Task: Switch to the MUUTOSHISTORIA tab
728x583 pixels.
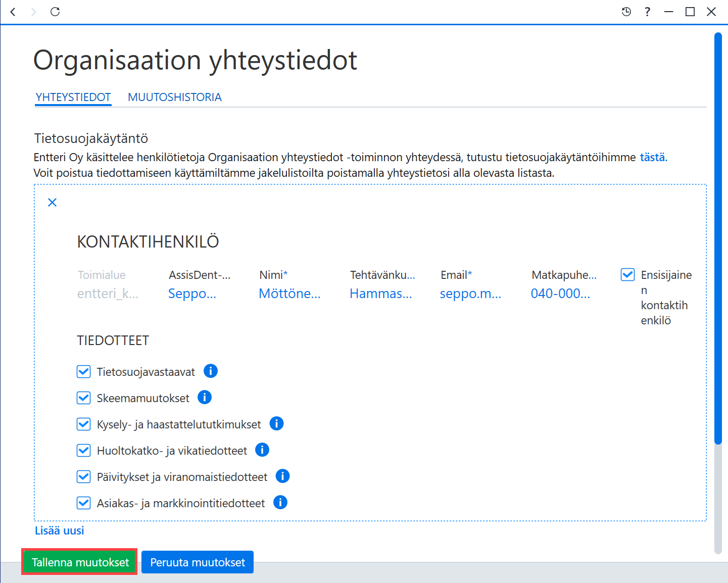Action: pos(175,97)
